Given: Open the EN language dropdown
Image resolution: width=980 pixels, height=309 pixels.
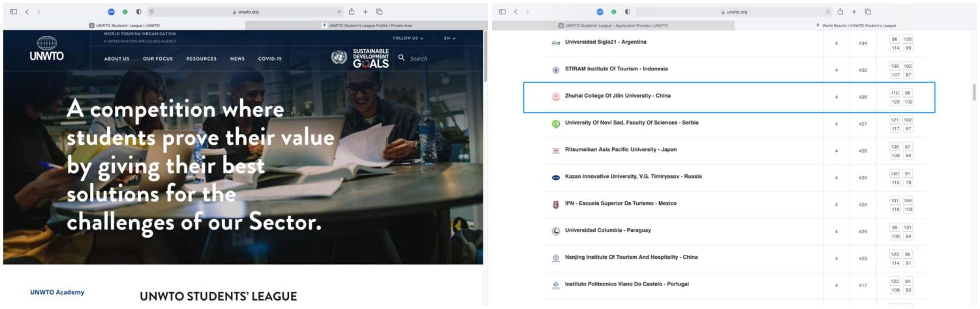Looking at the screenshot, I should 450,38.
